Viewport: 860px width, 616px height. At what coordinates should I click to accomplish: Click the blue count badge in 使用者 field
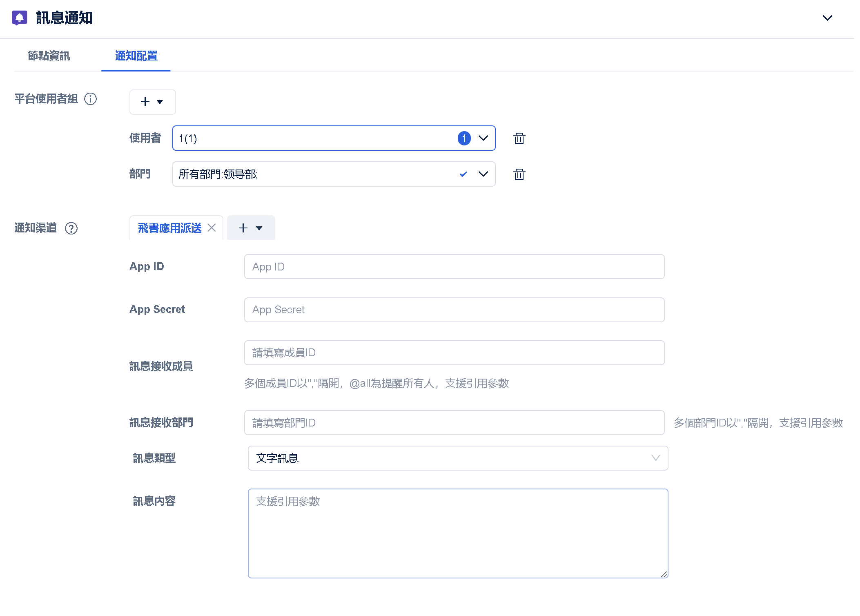point(464,138)
